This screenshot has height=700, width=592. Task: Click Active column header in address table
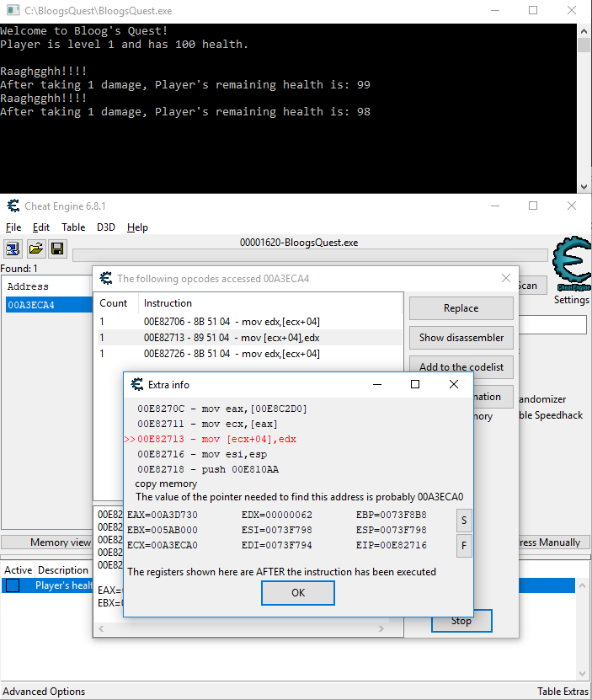coord(19,570)
